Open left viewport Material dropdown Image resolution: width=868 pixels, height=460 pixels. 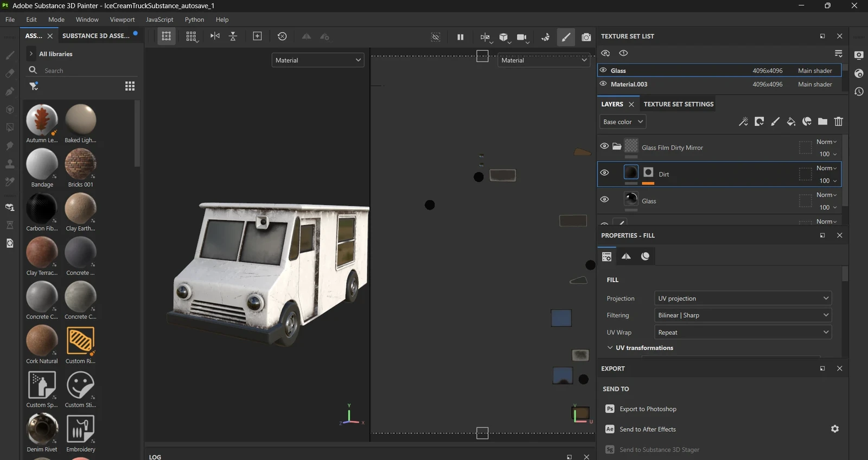(x=318, y=60)
